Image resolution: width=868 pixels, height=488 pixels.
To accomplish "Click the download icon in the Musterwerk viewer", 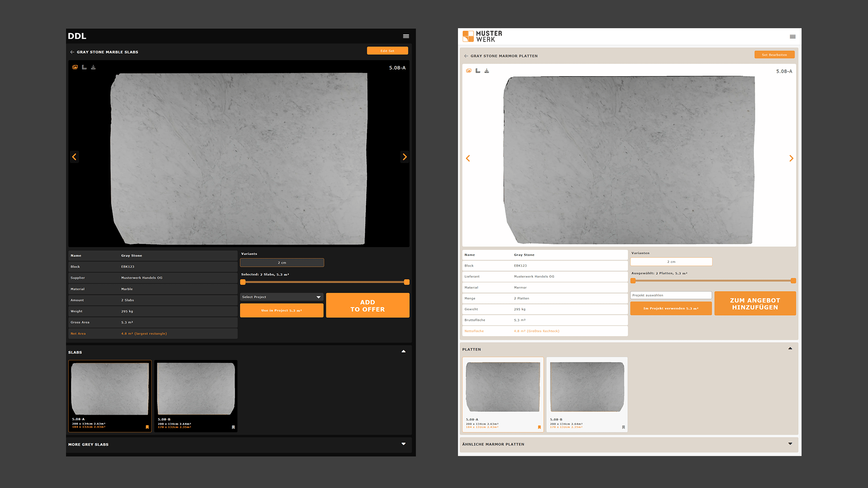I will click(x=487, y=71).
